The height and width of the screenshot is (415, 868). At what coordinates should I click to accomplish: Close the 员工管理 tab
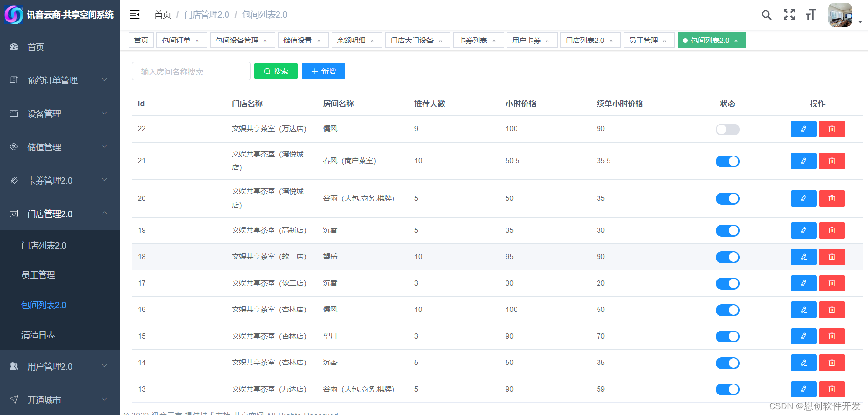[x=664, y=41]
